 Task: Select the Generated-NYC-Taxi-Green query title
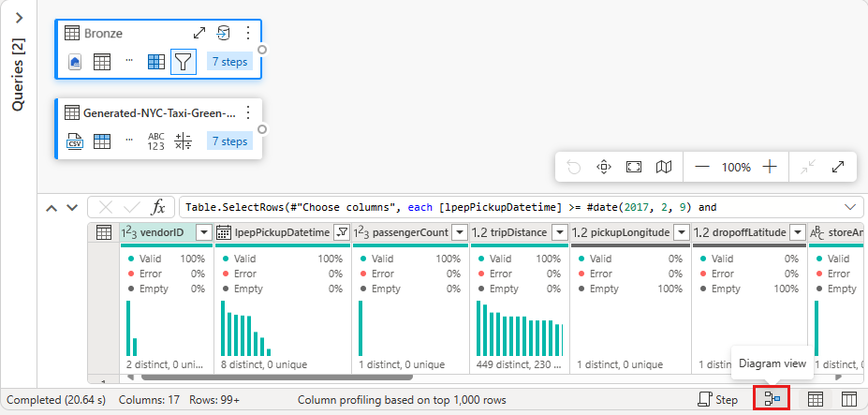pos(159,113)
